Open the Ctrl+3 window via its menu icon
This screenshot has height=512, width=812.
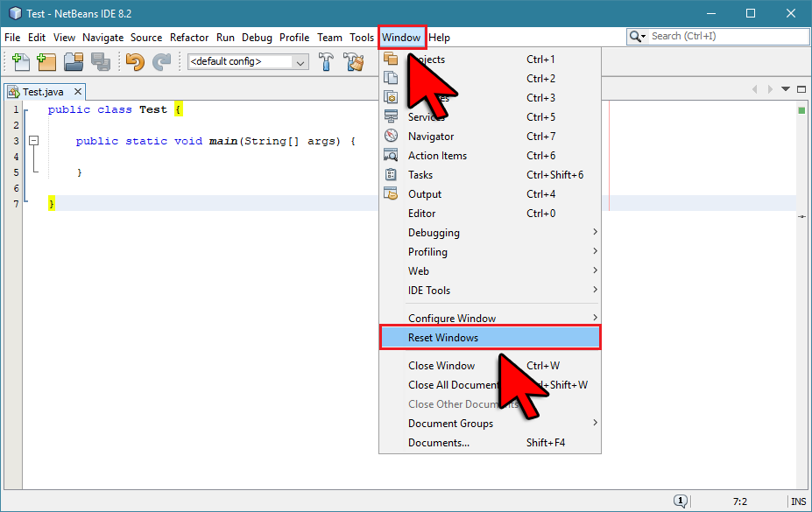[x=391, y=97]
